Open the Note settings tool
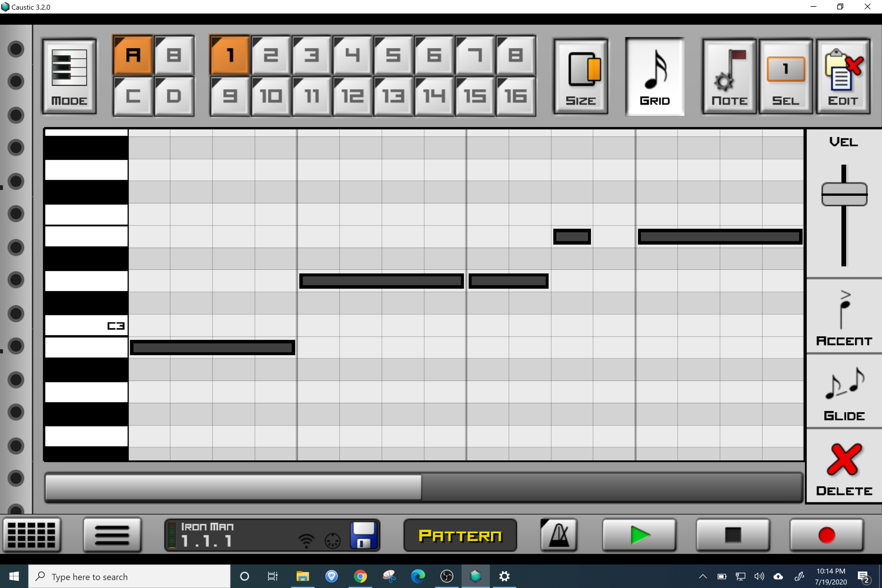Viewport: 882px width, 588px height. click(729, 76)
